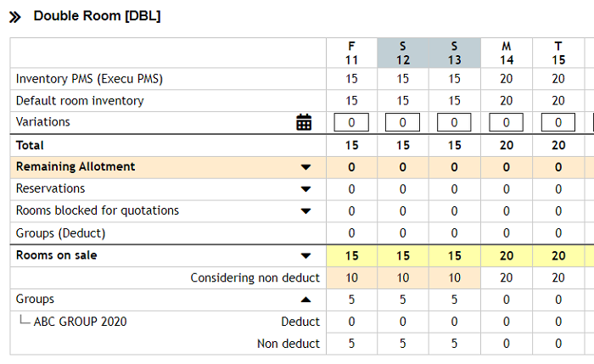Select the Variations field for Sunday 13
594x364 pixels.
click(454, 122)
